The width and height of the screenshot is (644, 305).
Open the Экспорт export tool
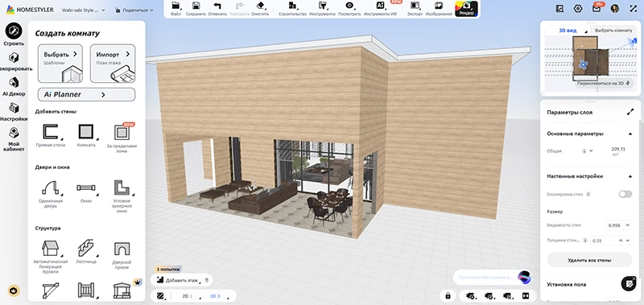pos(415,6)
